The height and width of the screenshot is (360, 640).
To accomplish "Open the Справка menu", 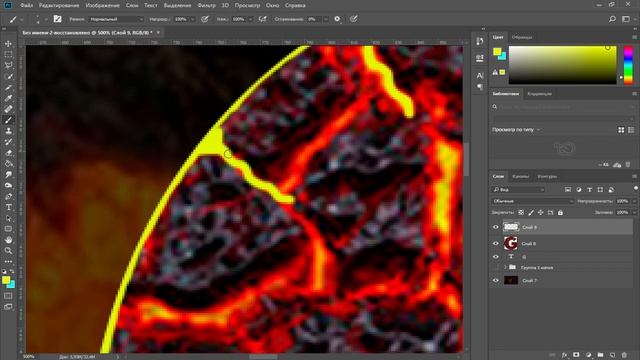I will [295, 5].
